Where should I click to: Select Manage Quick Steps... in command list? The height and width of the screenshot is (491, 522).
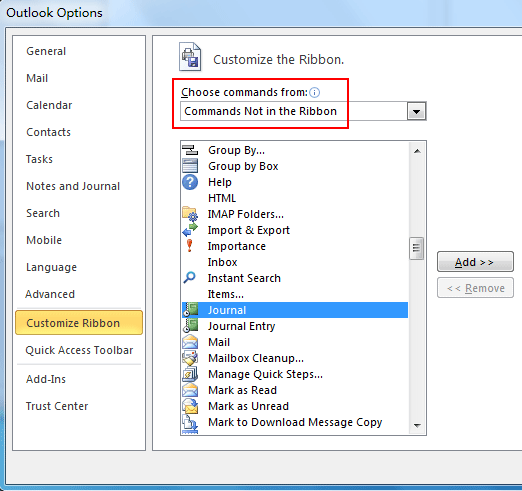(265, 374)
